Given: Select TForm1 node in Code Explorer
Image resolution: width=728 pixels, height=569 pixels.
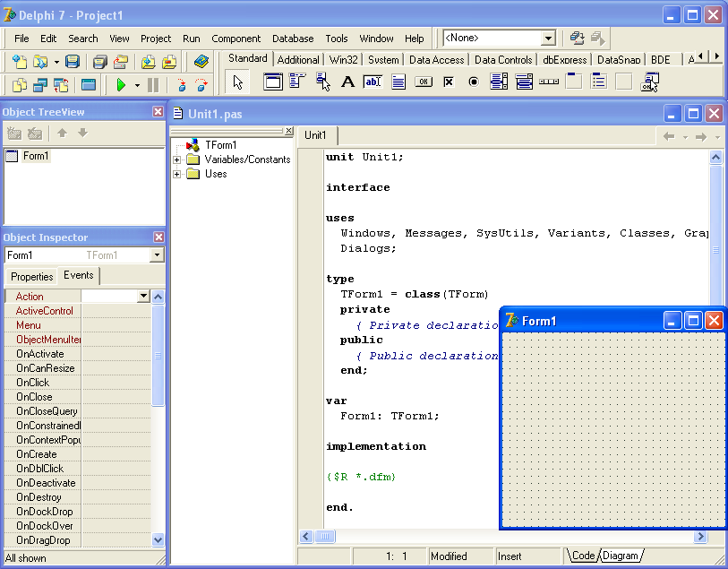Looking at the screenshot, I should pyautogui.click(x=220, y=145).
